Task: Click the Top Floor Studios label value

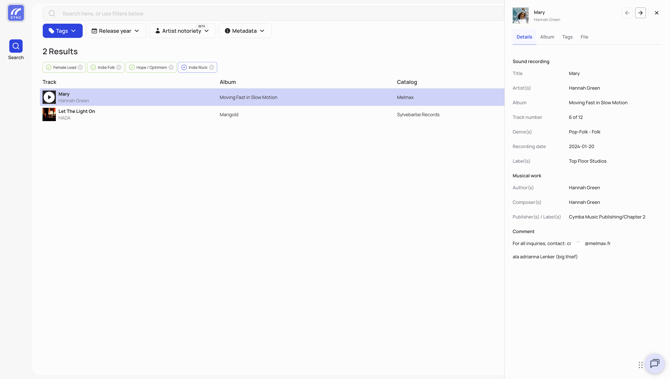Action: (588, 161)
